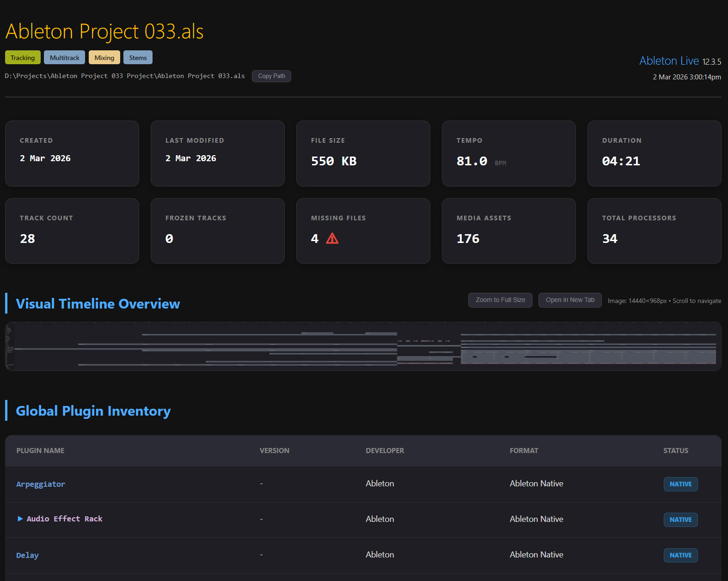The image size is (728, 581).
Task: Open the Delay plugin entry
Action: [27, 555]
